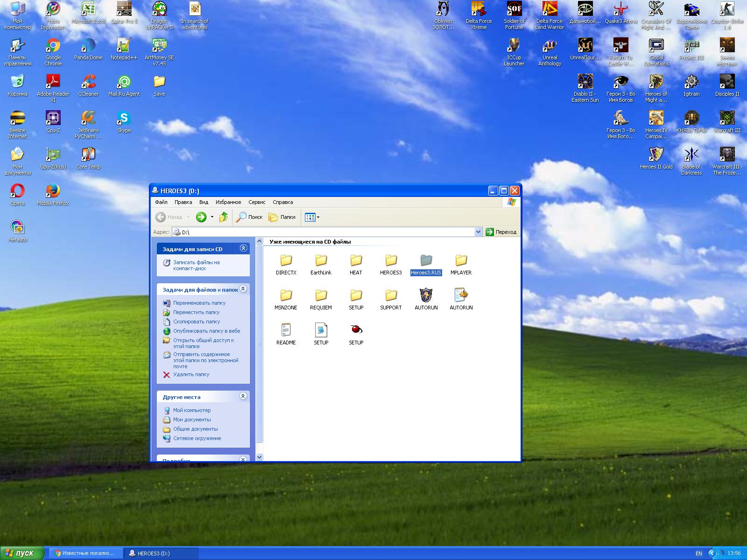
Task: Click the green Forward arrow button
Action: tap(201, 217)
